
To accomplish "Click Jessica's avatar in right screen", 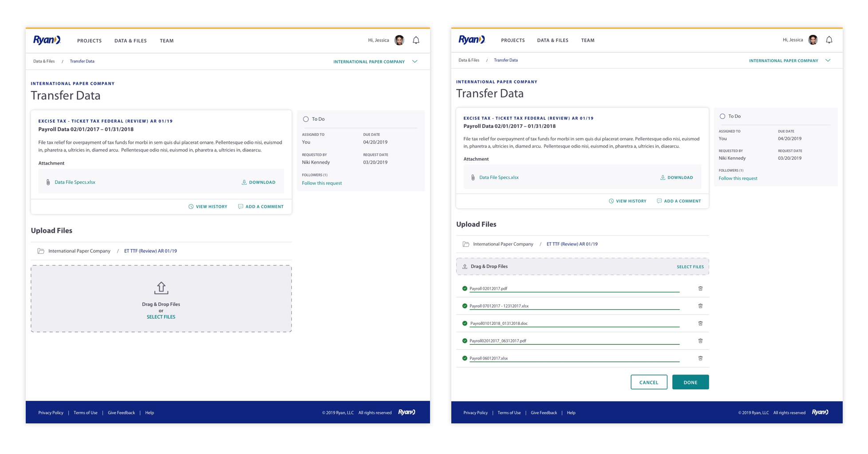I will 813,40.
